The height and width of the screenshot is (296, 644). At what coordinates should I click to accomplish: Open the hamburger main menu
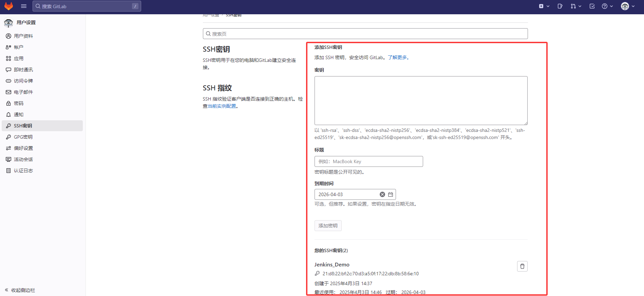(x=24, y=6)
